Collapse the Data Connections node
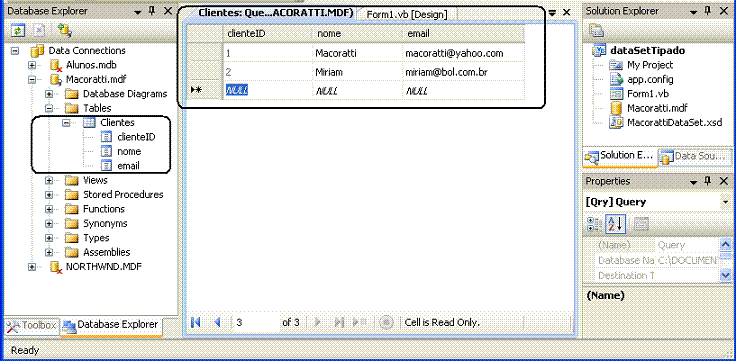 click(15, 51)
